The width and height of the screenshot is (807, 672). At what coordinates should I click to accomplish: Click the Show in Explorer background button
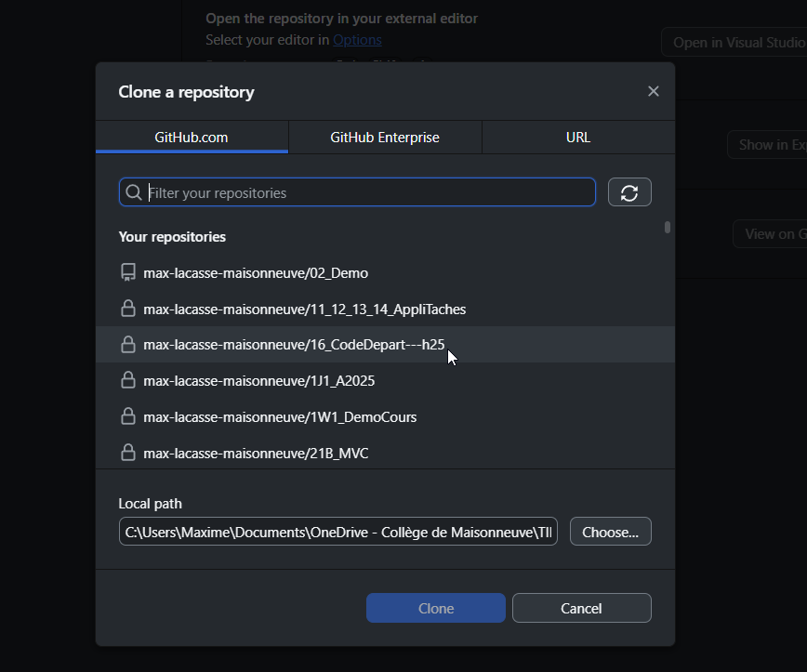click(767, 145)
